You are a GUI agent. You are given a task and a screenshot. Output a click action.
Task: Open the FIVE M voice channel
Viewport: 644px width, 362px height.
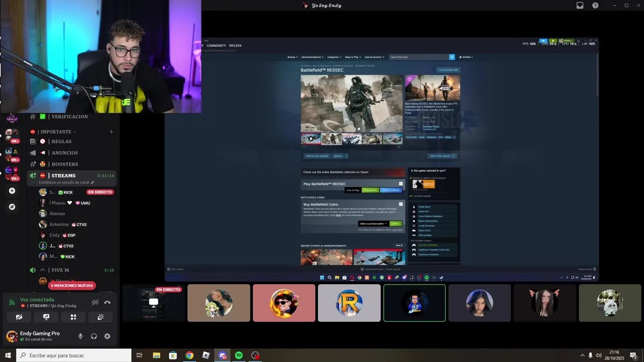tap(72, 270)
